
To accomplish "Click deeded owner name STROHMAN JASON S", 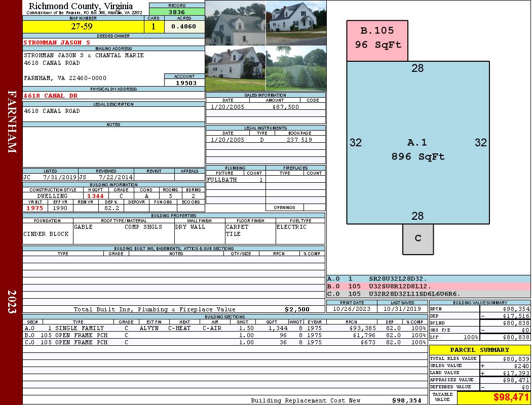I will 57,43.
